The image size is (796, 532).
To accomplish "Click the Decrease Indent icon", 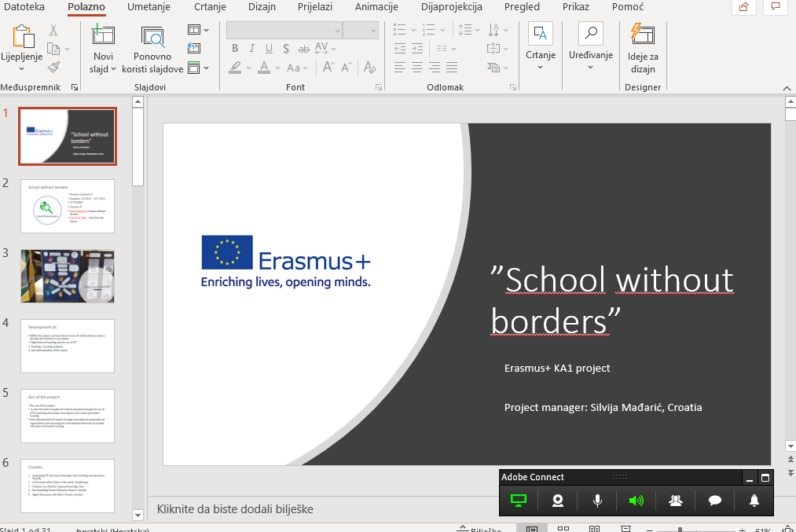I will (x=400, y=48).
